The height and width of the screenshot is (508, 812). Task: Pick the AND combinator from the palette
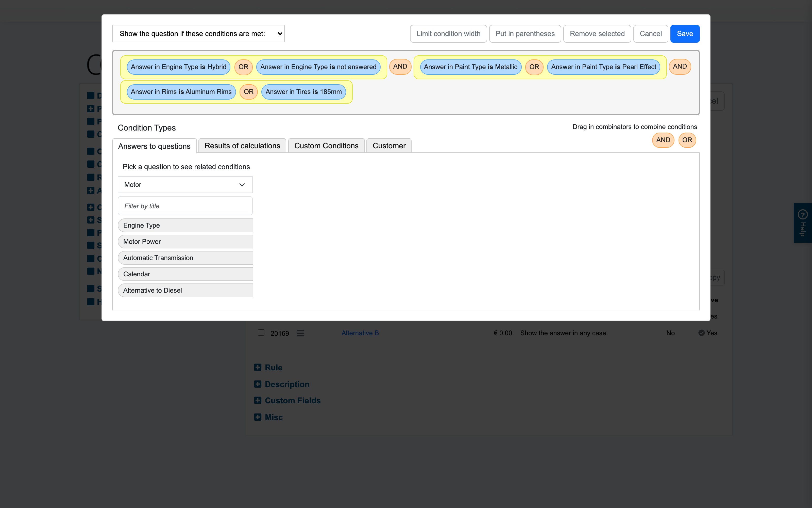click(663, 140)
